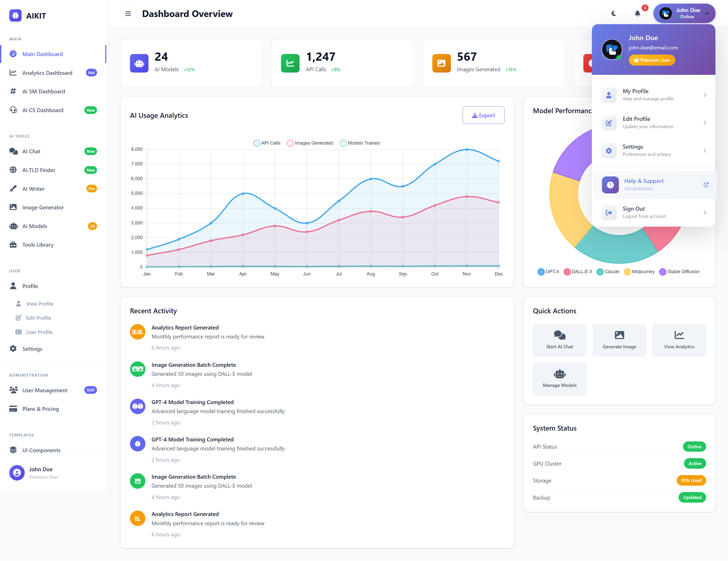Collapse sidebar with hamburger menu button

pyautogui.click(x=128, y=14)
